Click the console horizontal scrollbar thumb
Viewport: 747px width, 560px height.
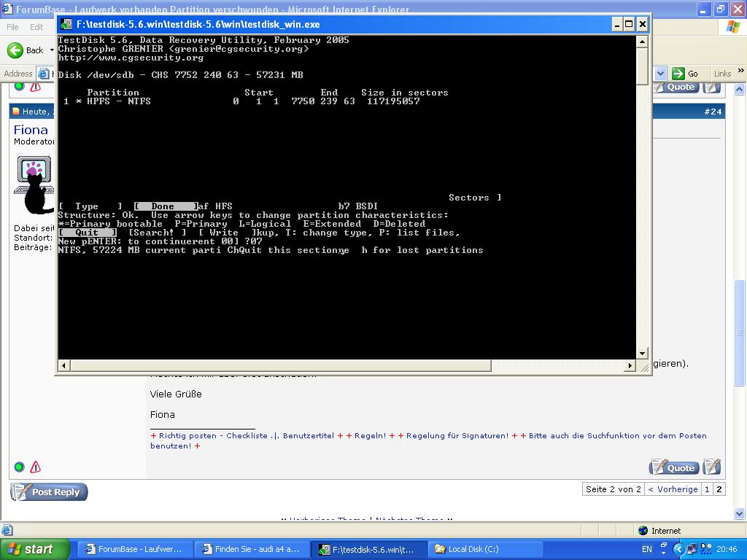click(x=281, y=365)
